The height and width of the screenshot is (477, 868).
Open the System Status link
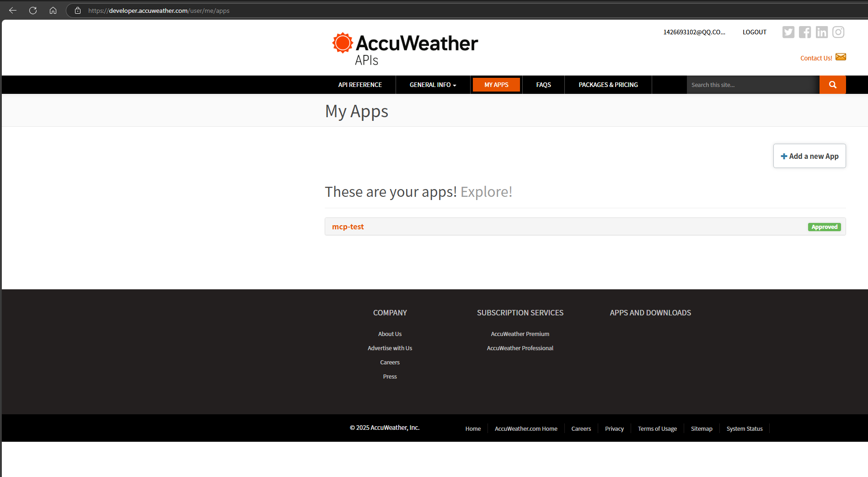pos(745,429)
